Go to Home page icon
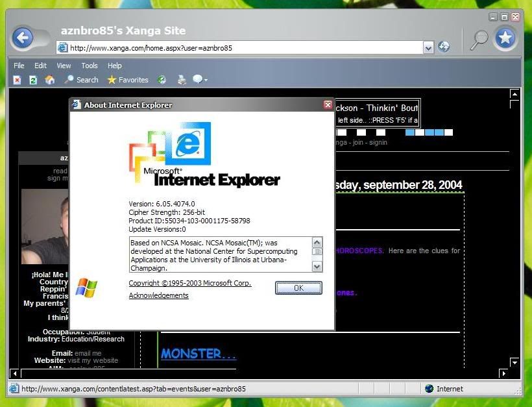The width and height of the screenshot is (532, 407). (49, 80)
